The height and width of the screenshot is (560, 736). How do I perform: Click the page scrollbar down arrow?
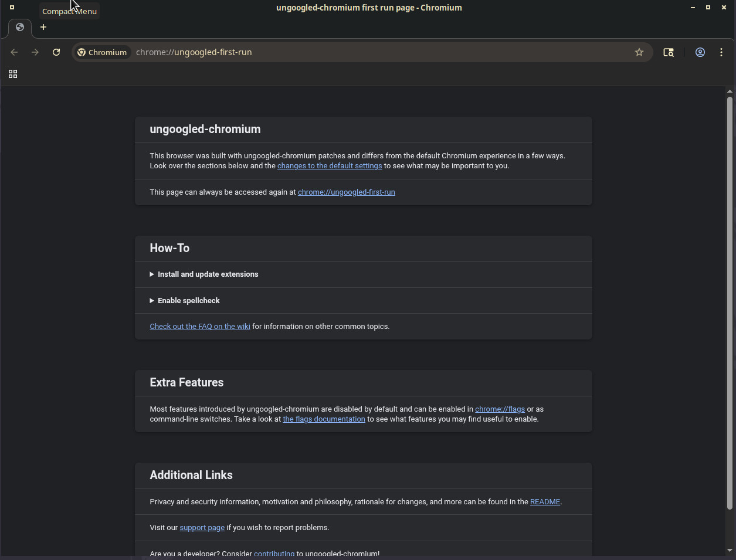(729, 551)
